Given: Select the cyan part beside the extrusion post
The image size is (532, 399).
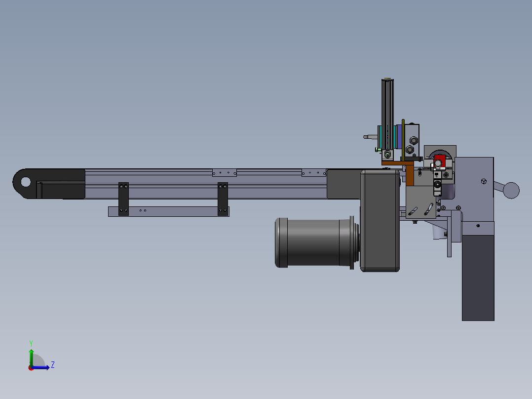Looking at the screenshot, I should 380,137.
